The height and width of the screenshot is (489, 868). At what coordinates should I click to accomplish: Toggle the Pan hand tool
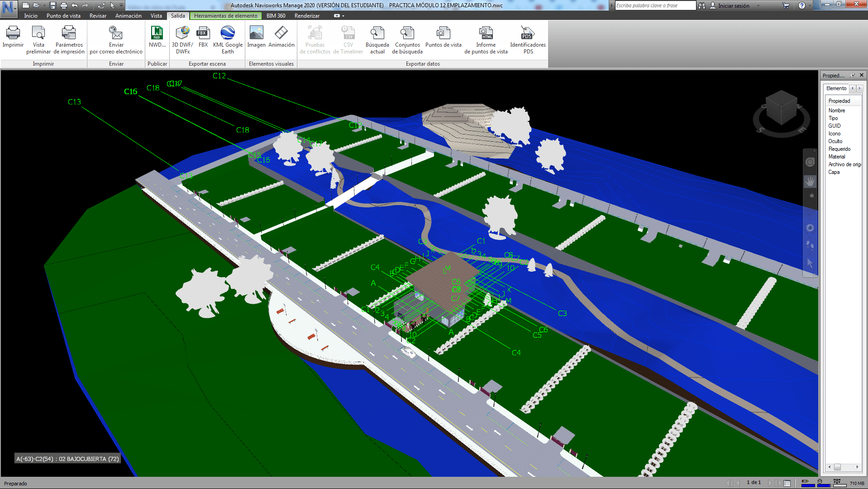[x=810, y=182]
